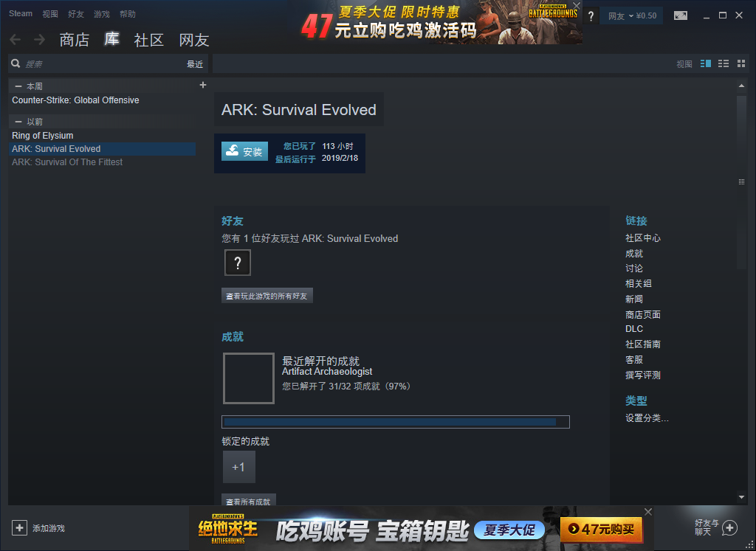Select ARK: Survival Evolved in library
756x551 pixels.
tap(102, 149)
